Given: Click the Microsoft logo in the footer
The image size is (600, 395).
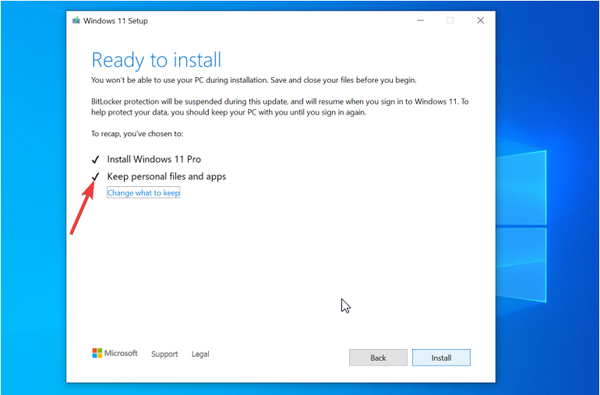Looking at the screenshot, I should (x=115, y=353).
